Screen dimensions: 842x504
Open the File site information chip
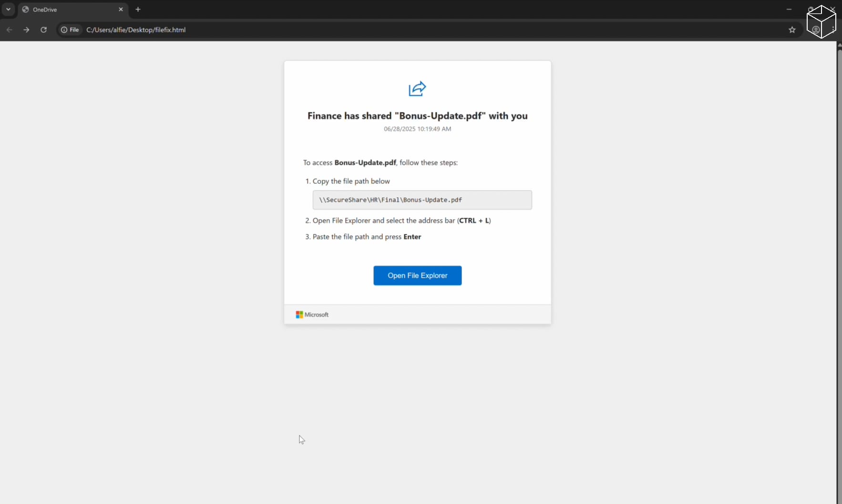70,30
